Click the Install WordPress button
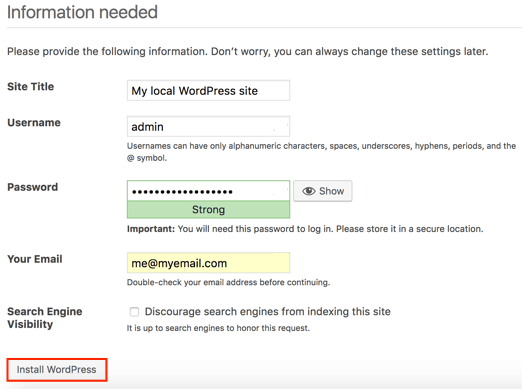The image size is (522, 389). click(57, 370)
